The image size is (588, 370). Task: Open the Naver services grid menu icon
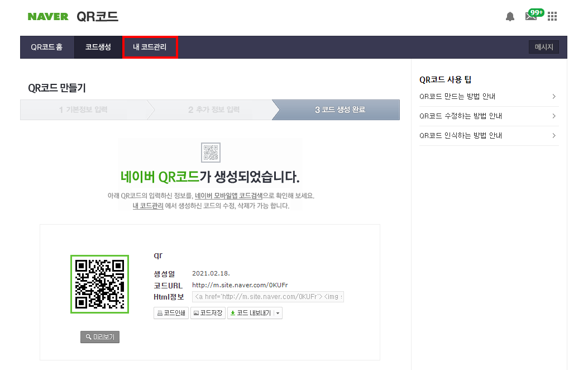click(x=552, y=16)
